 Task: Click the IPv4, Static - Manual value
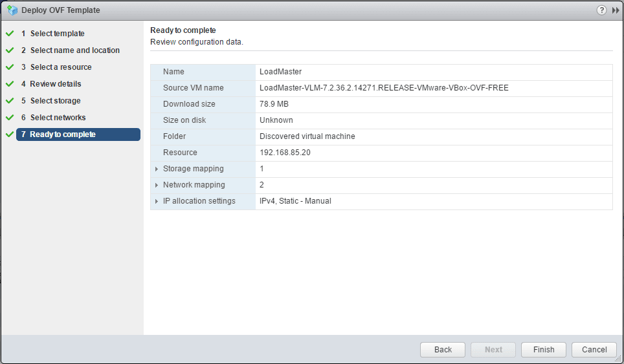tap(295, 201)
